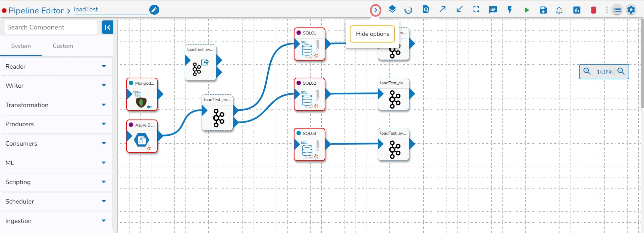Click the Pipeline Editor breadcrumb title
The height and width of the screenshot is (233, 644).
(x=36, y=11)
